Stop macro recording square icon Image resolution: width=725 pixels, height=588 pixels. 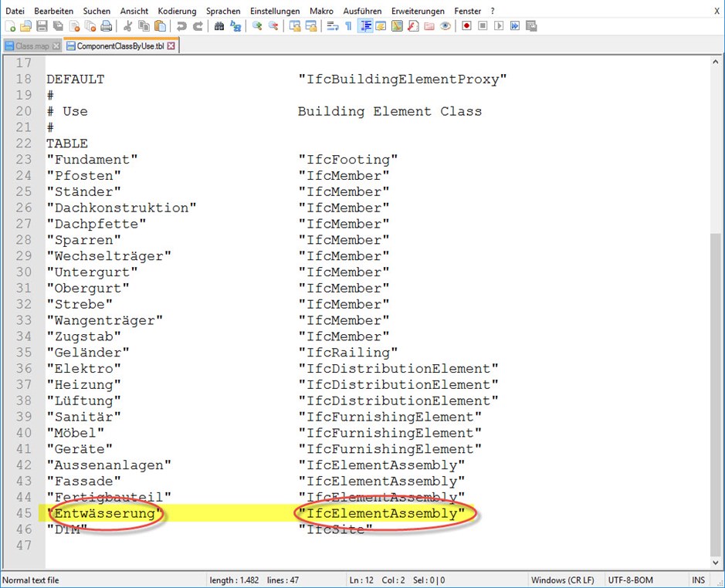coord(483,26)
